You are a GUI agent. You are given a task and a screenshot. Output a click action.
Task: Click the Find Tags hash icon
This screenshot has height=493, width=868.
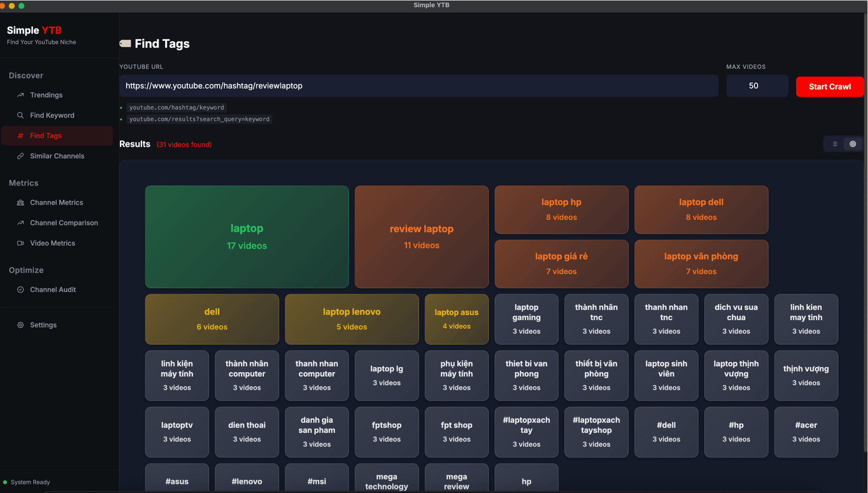coord(20,136)
